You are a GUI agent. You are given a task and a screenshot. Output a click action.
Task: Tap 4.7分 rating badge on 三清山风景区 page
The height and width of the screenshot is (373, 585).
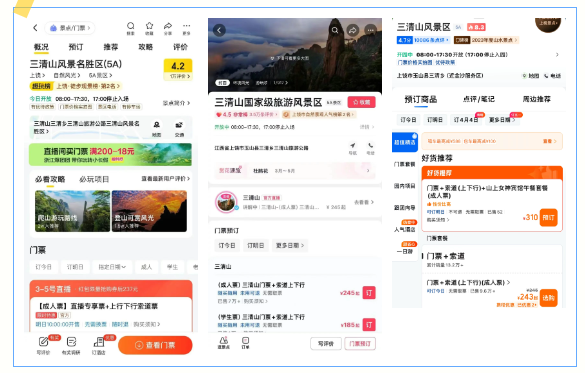pos(404,40)
